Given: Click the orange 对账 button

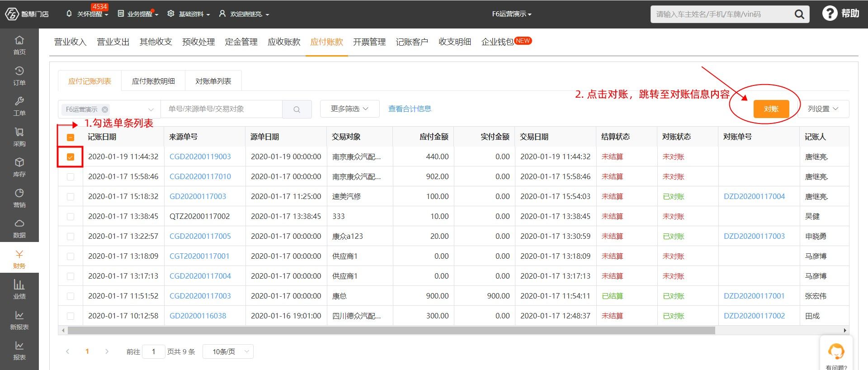Looking at the screenshot, I should 771,109.
